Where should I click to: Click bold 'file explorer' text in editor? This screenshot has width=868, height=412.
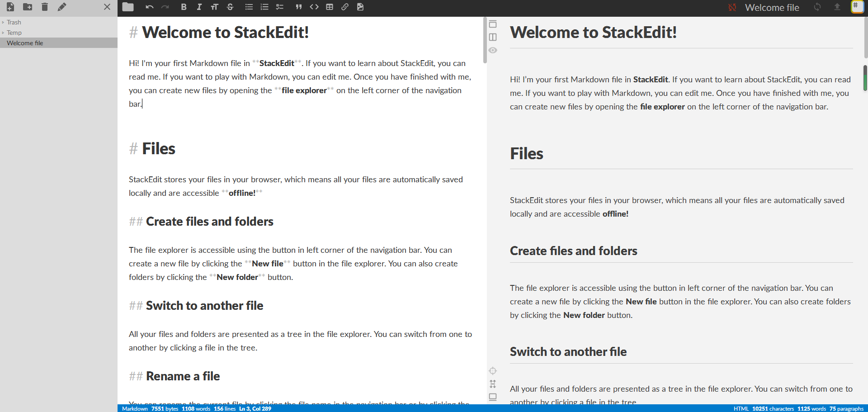pyautogui.click(x=304, y=90)
